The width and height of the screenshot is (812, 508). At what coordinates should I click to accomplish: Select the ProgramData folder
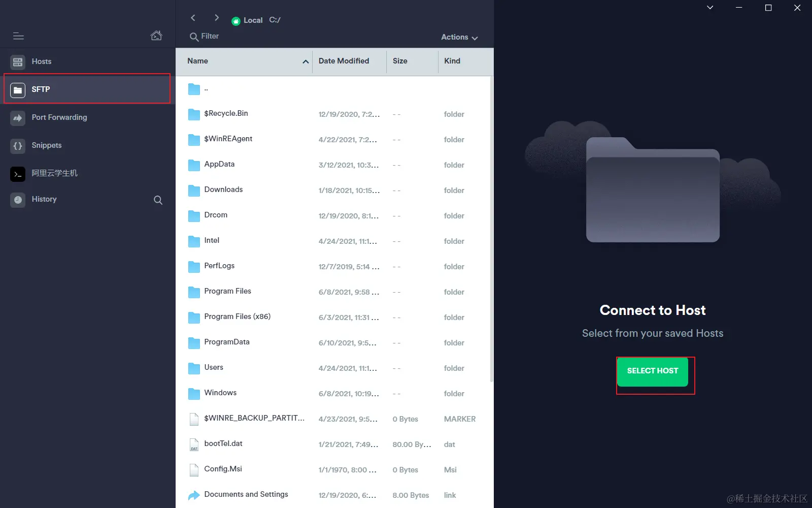pyautogui.click(x=334, y=343)
